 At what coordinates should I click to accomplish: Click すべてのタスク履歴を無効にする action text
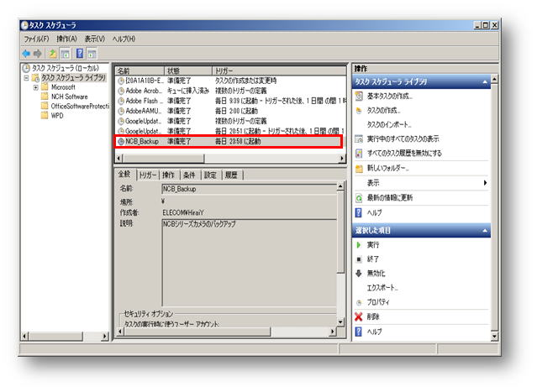point(404,153)
